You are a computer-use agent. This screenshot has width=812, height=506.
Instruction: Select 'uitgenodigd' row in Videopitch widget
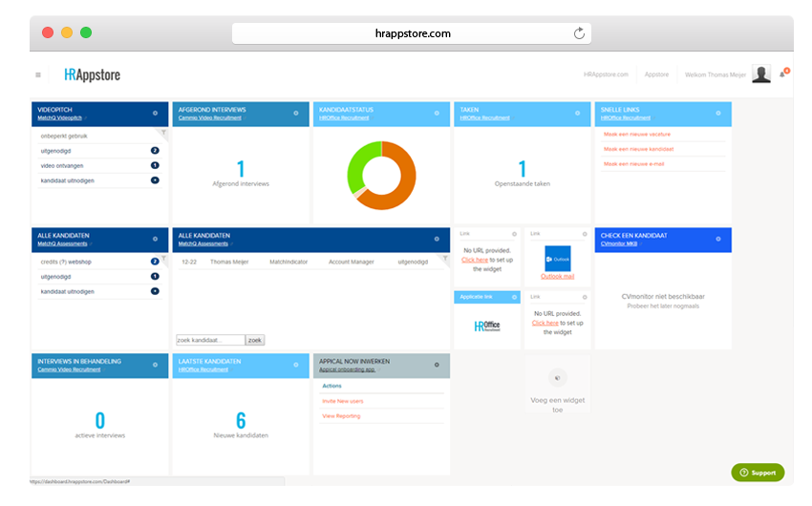click(99, 151)
